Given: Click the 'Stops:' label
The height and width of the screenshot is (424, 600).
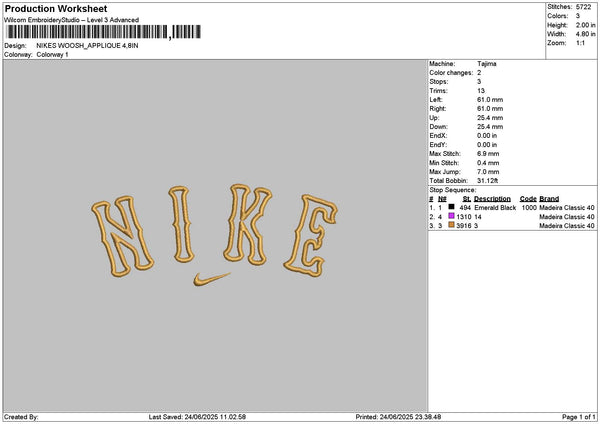Looking at the screenshot, I should pos(439,82).
